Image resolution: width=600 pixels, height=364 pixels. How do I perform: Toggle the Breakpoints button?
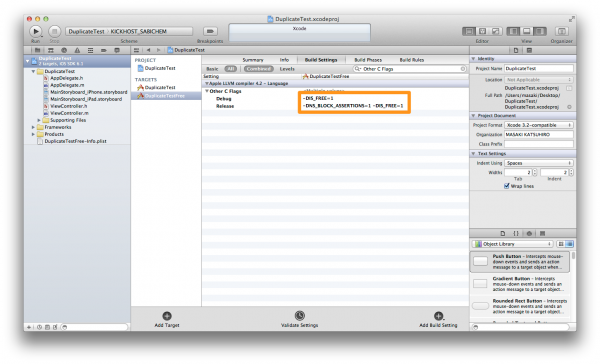tap(210, 31)
